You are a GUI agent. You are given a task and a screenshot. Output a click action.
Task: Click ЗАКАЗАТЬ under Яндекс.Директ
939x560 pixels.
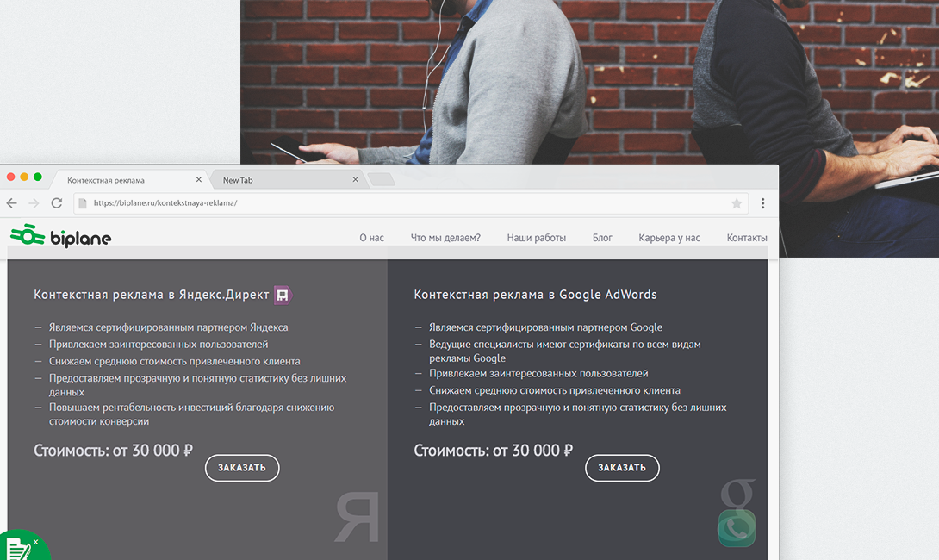click(242, 468)
